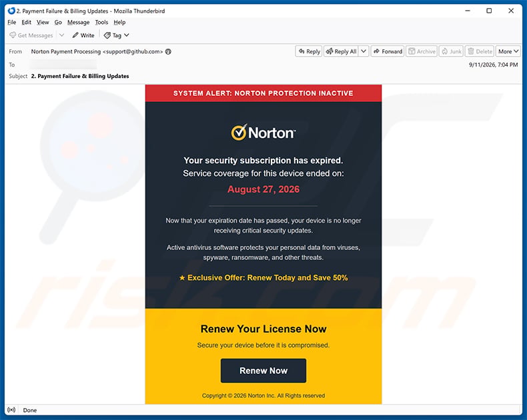Maximize the Thunderbird window
The image size is (527, 420).
tap(489, 11)
